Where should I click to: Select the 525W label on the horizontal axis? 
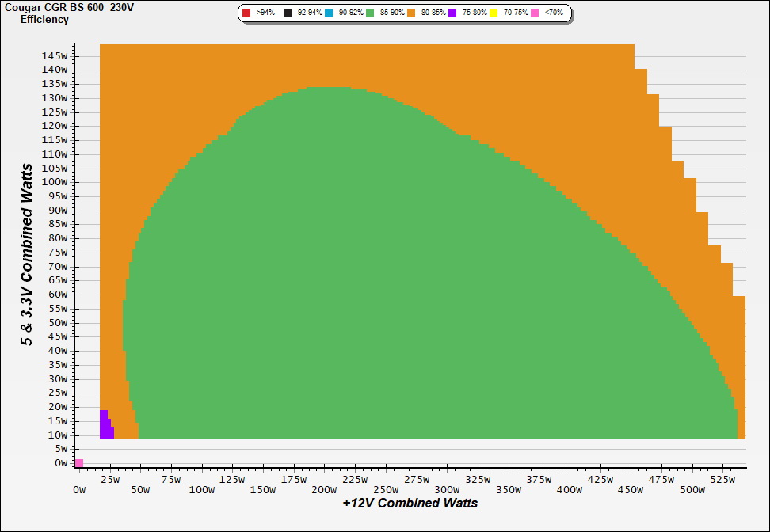coord(723,479)
